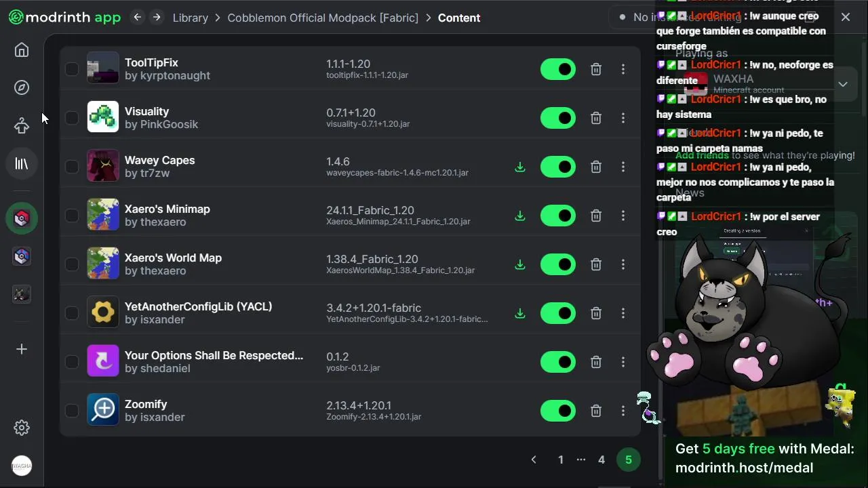Image resolution: width=868 pixels, height=488 pixels.
Task: Update Xaero's World Map with download icon
Action: [520, 264]
